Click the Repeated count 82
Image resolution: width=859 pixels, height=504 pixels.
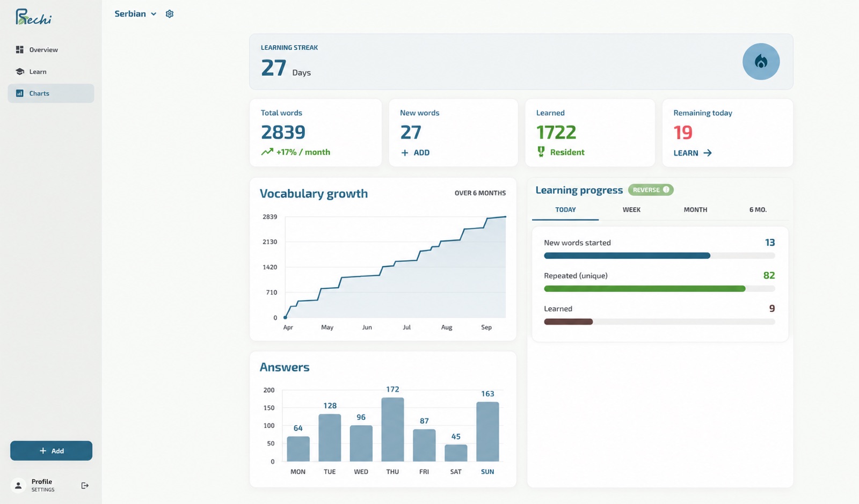[769, 275]
